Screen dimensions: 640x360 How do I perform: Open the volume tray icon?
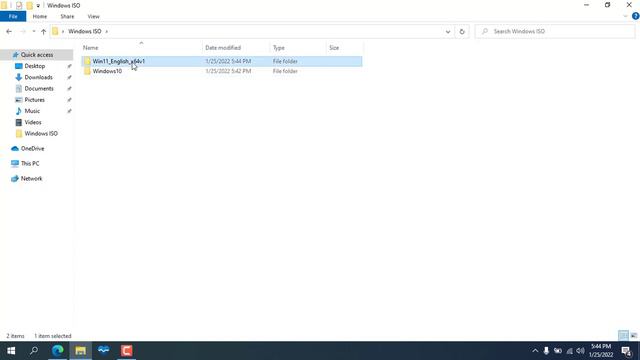580,351
